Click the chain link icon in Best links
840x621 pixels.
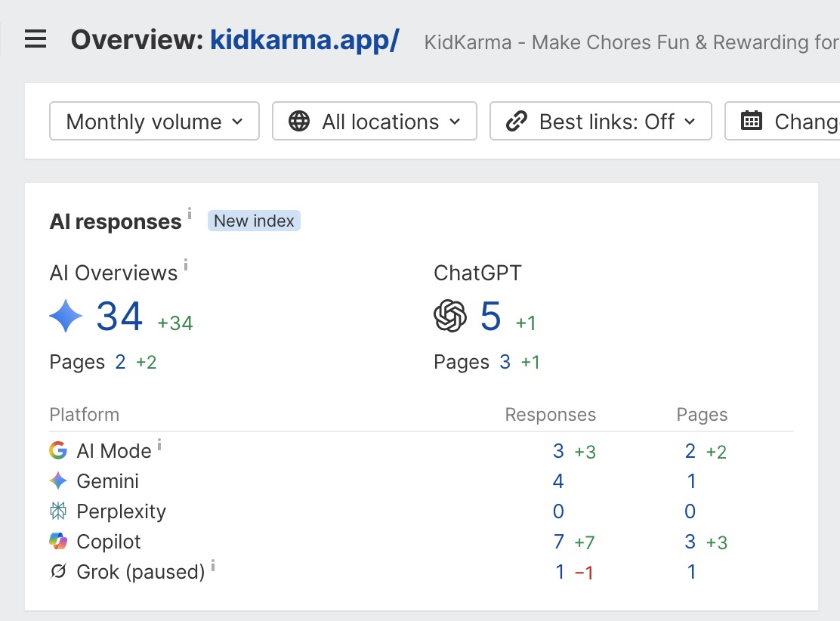point(517,121)
